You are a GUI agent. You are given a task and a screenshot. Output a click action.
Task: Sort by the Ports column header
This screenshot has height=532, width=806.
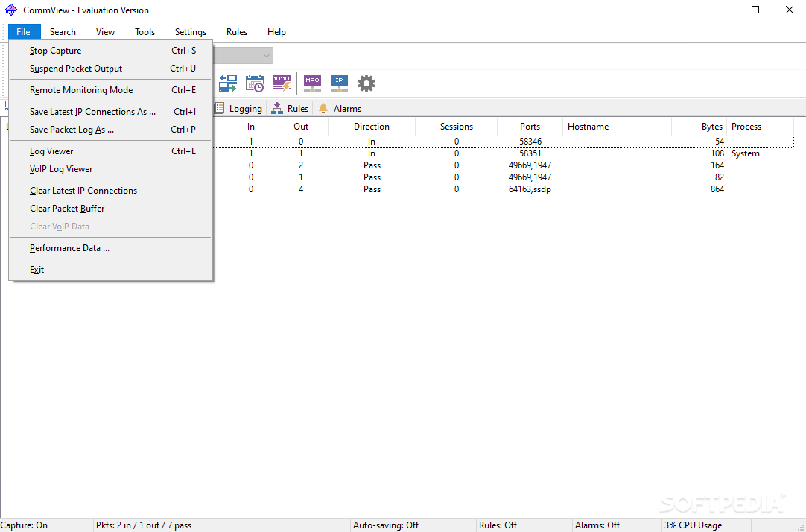(530, 127)
